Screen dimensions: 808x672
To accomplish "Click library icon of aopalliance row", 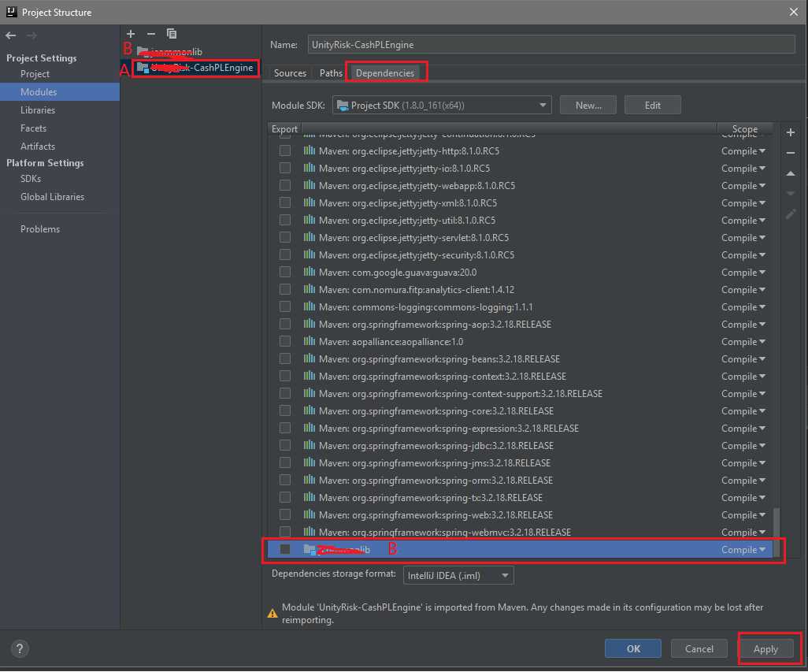I will (309, 341).
